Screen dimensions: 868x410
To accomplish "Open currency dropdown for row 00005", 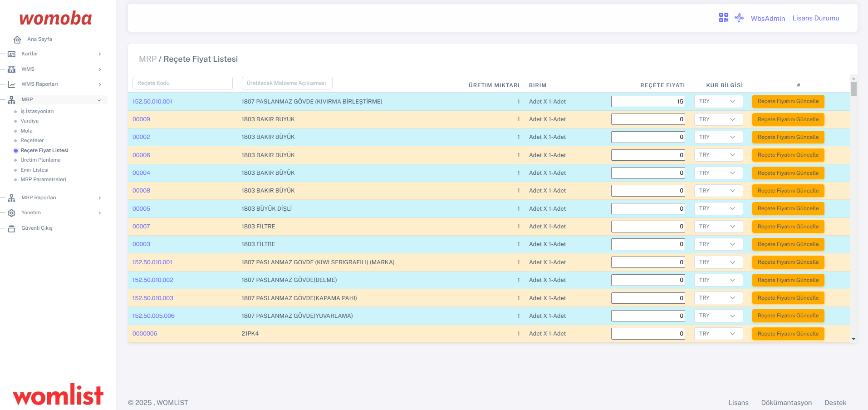I will (x=718, y=208).
